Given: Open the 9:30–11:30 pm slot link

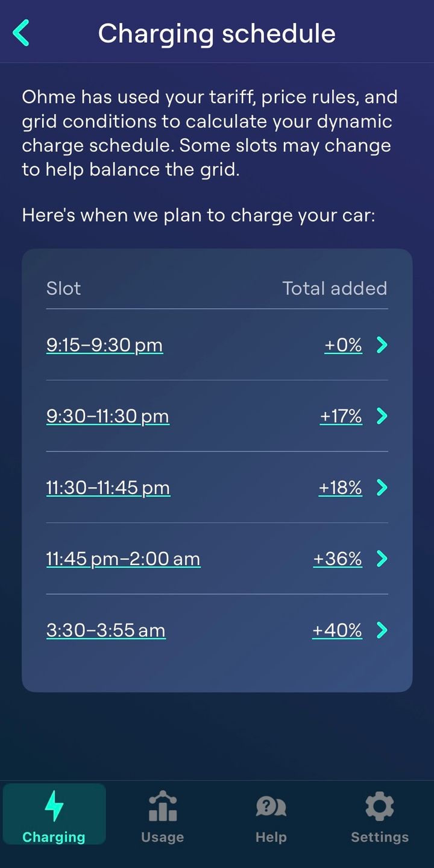Looking at the screenshot, I should click(107, 416).
